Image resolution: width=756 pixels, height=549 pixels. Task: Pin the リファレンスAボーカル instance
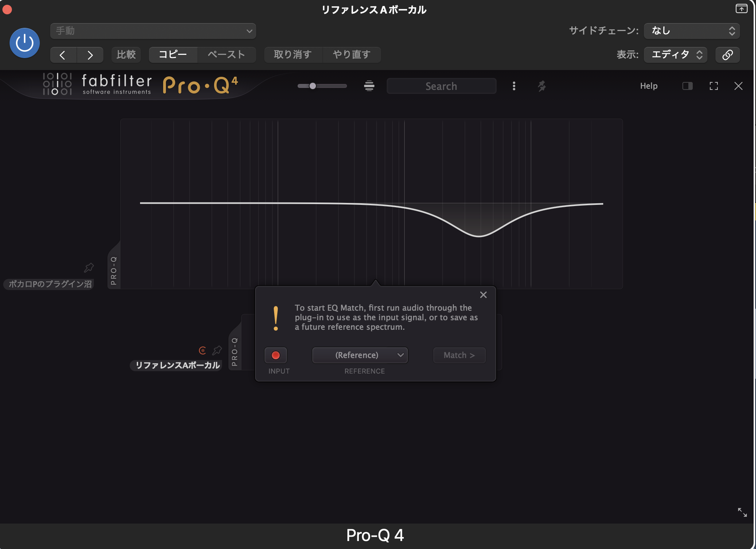[217, 350]
